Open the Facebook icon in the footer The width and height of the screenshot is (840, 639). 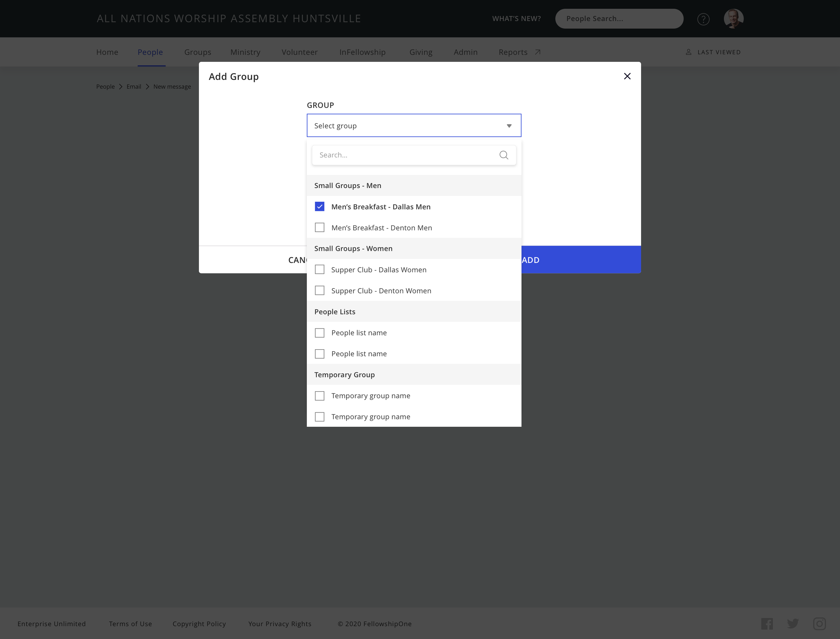(x=767, y=624)
